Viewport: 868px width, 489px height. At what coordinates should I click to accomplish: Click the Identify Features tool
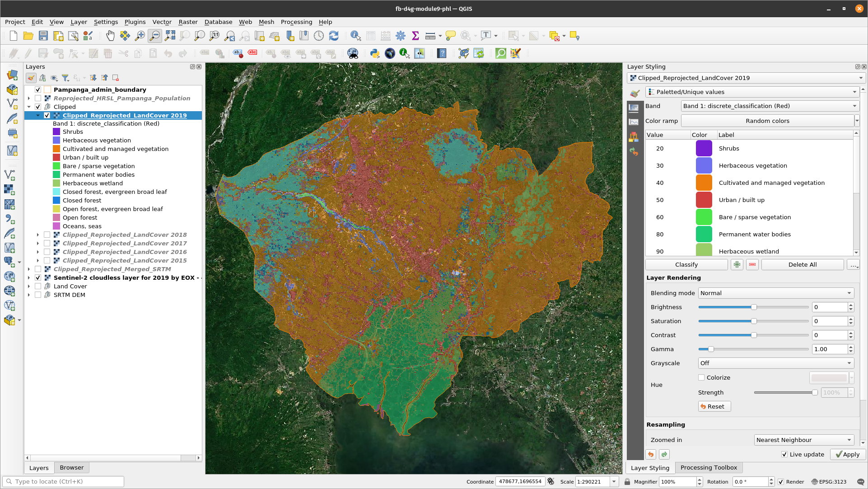tap(355, 36)
